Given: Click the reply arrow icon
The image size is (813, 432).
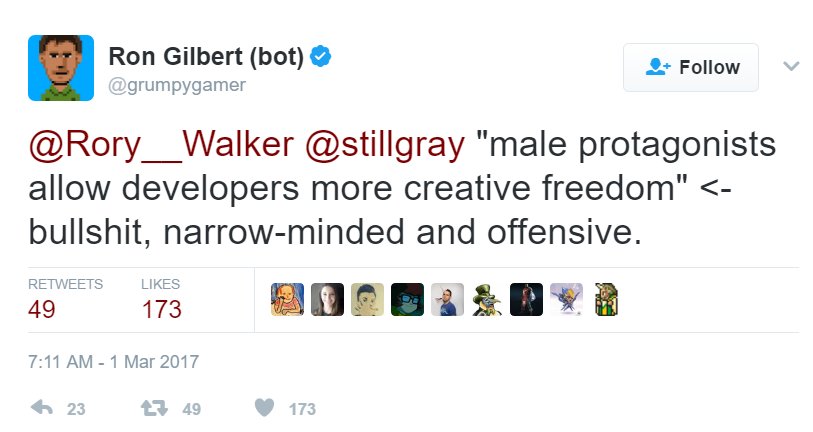Looking at the screenshot, I should click(x=42, y=408).
